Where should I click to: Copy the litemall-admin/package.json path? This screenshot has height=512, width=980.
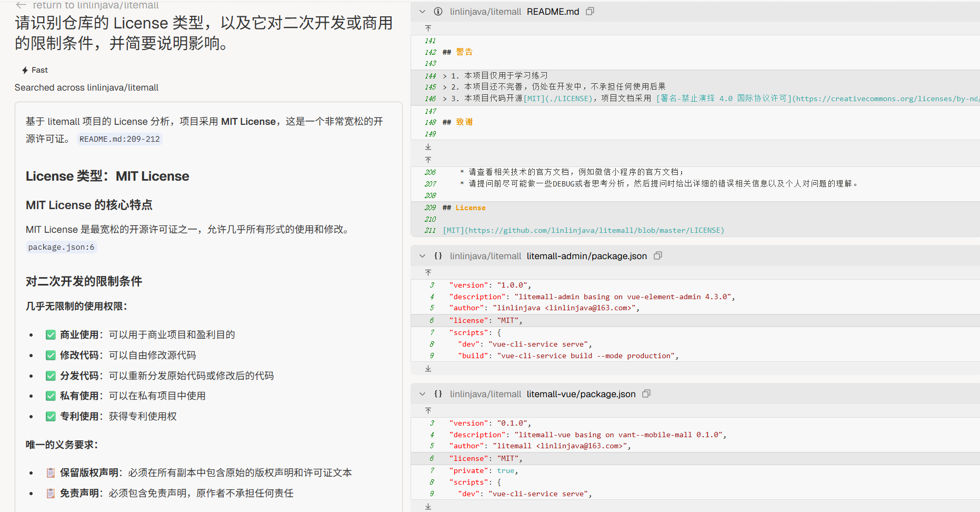point(657,255)
